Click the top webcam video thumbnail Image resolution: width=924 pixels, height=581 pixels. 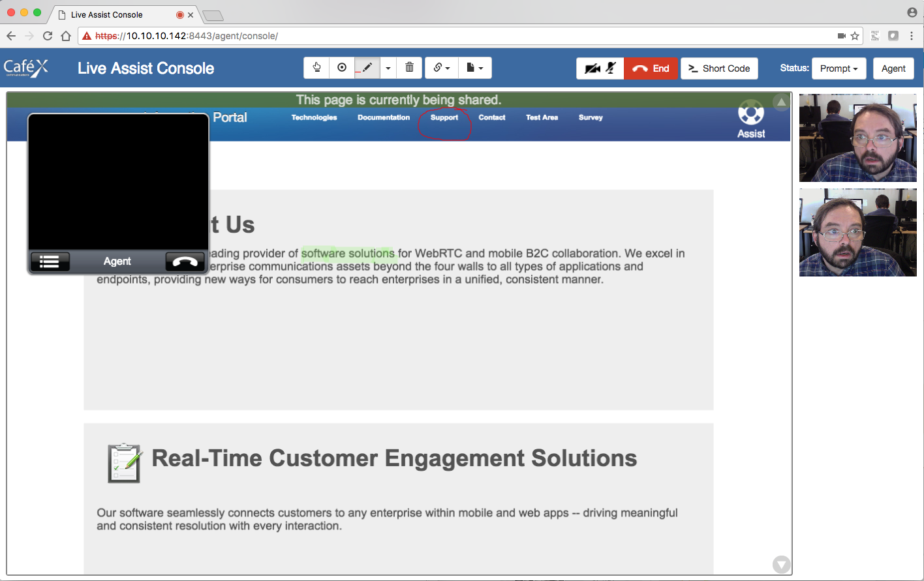point(857,138)
